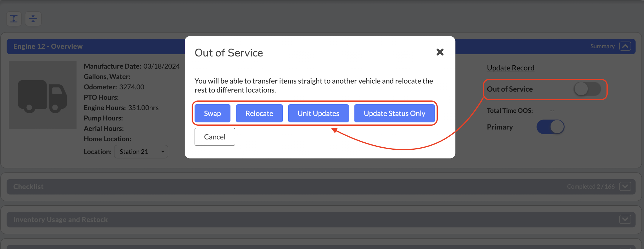Click the Checklist section header

tap(28, 187)
